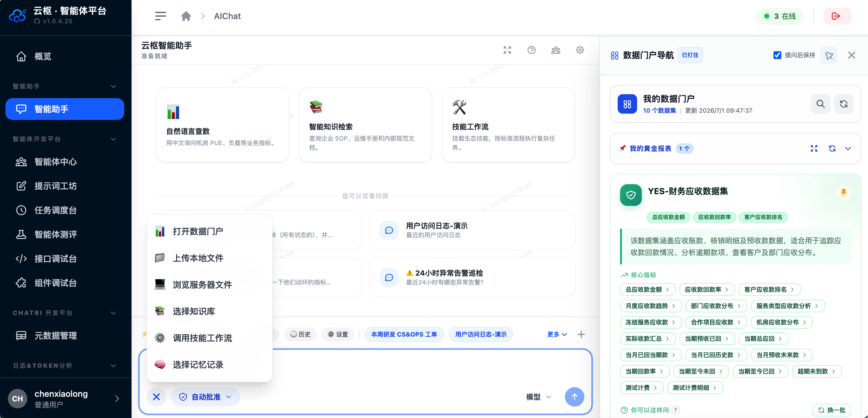Click the 3 在线 online status badge
The image size is (868, 418).
tap(780, 16)
